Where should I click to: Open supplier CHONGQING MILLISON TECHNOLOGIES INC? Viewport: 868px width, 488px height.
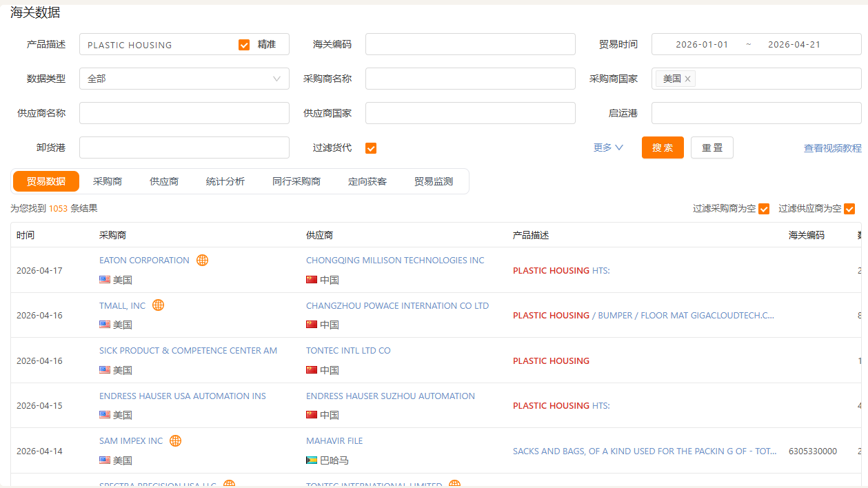click(395, 260)
